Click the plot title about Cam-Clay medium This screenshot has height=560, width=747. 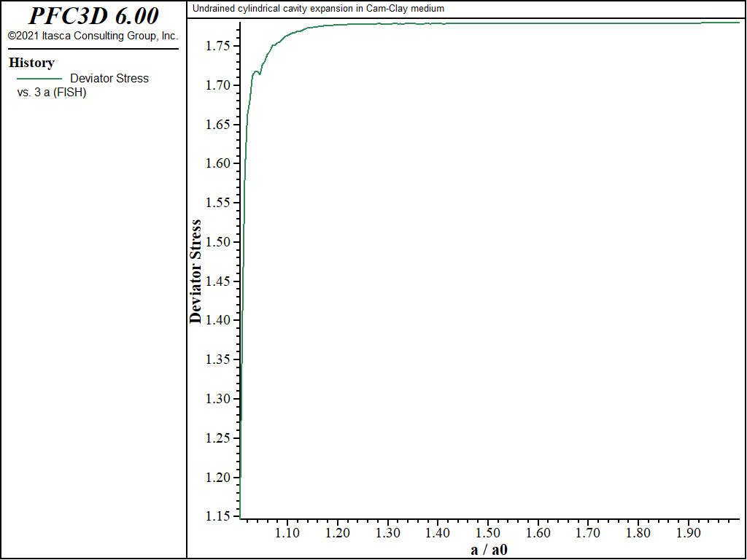[318, 9]
